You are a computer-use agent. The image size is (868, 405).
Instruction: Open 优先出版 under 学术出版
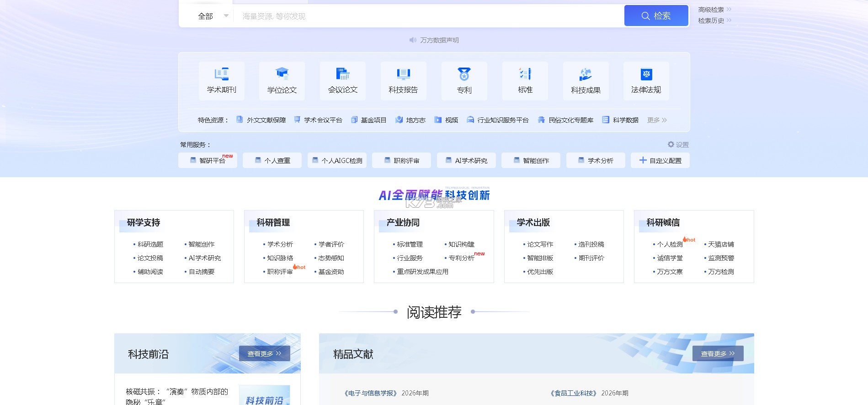pyautogui.click(x=540, y=272)
